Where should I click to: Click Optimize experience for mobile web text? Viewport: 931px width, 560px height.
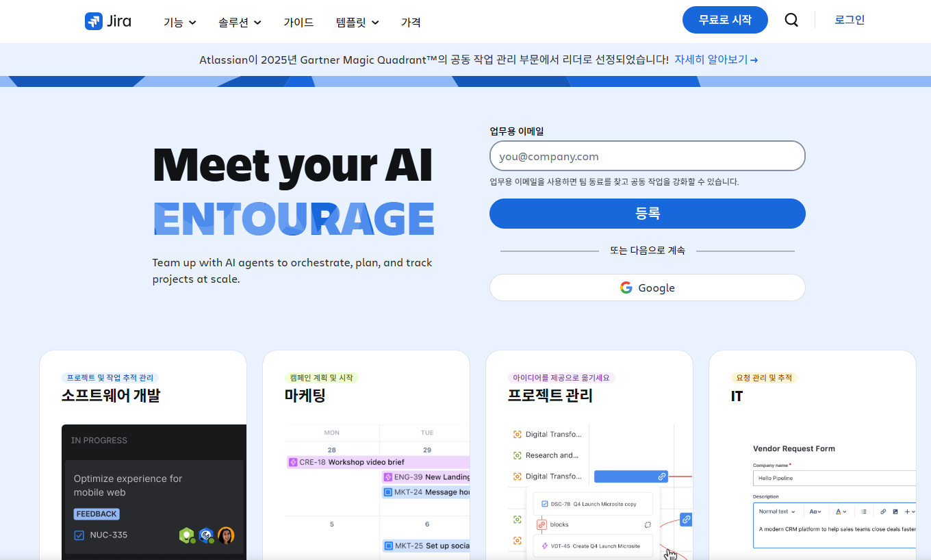click(128, 485)
